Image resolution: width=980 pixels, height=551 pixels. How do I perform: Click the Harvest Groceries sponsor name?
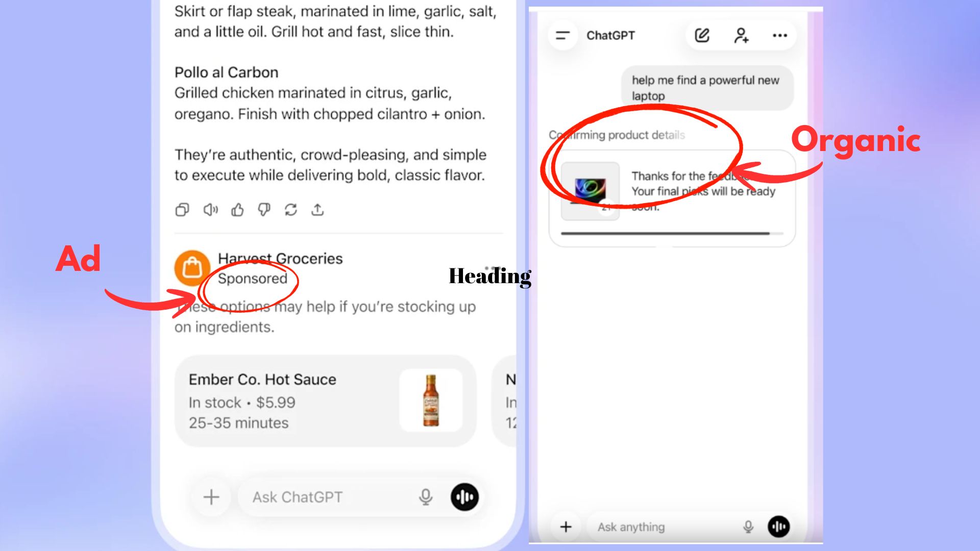click(x=280, y=259)
